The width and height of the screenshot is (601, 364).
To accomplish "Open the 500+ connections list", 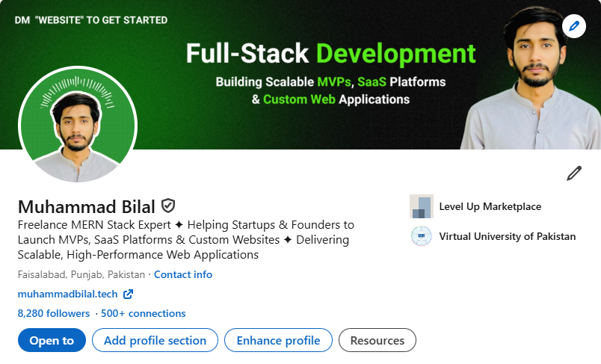I will click(x=143, y=313).
